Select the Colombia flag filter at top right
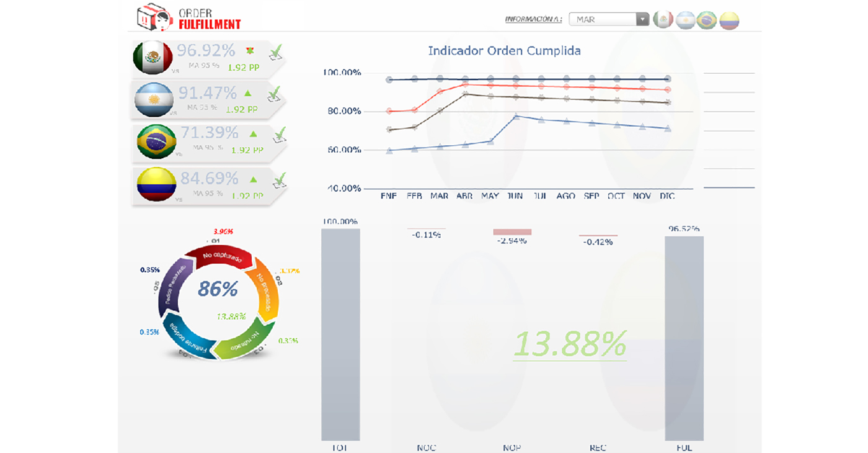This screenshot has height=453, width=868. click(x=729, y=20)
